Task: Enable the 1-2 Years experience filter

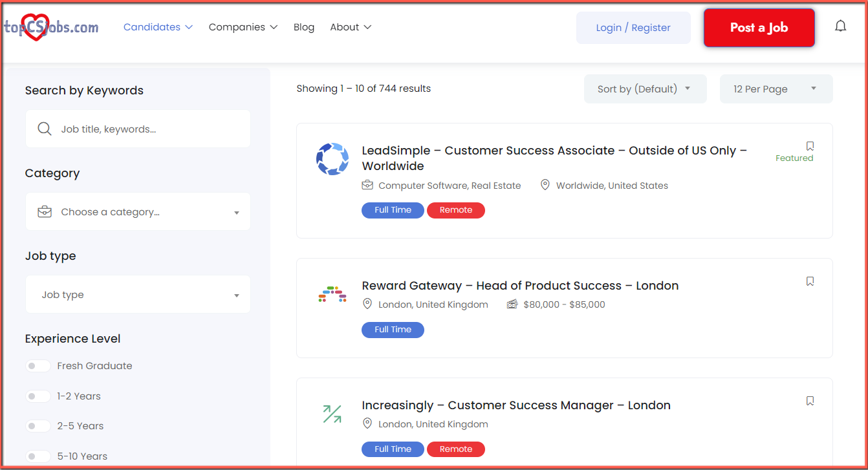Action: point(38,396)
